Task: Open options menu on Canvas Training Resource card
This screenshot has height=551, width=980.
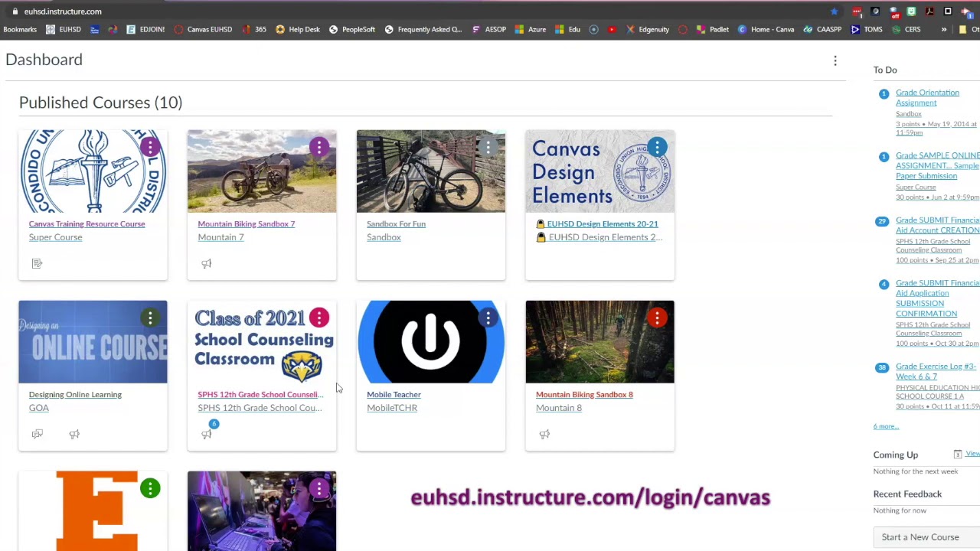Action: point(150,147)
